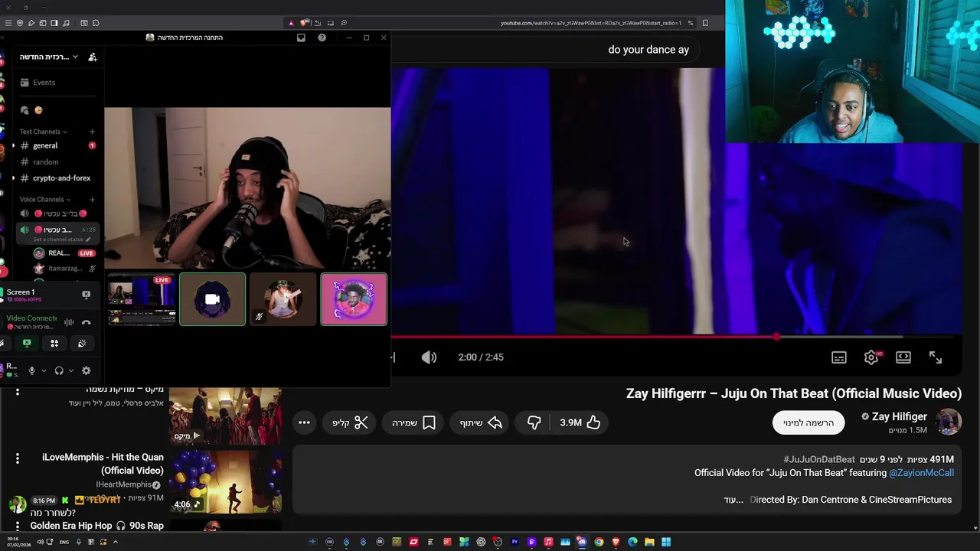The image size is (980, 551).
Task: Like the Juju On That Beat video
Action: click(580, 422)
